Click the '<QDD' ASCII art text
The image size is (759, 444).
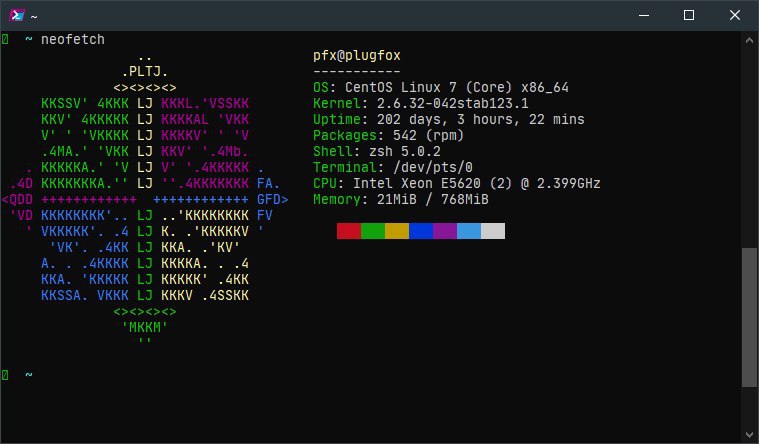(17, 199)
